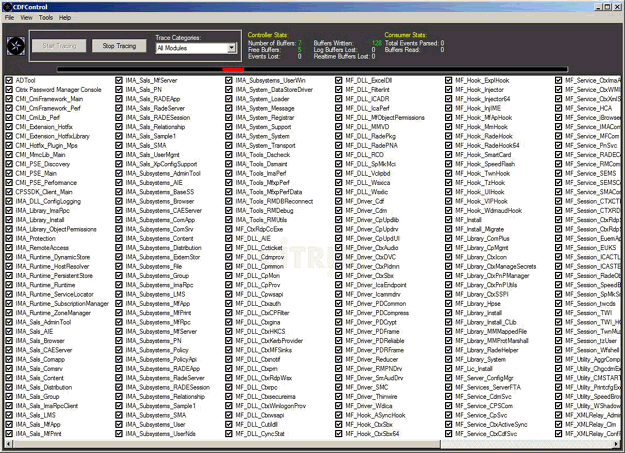This screenshot has width=625, height=453.
Task: Expand the Trace Categories dropdown arrow
Action: [x=232, y=48]
